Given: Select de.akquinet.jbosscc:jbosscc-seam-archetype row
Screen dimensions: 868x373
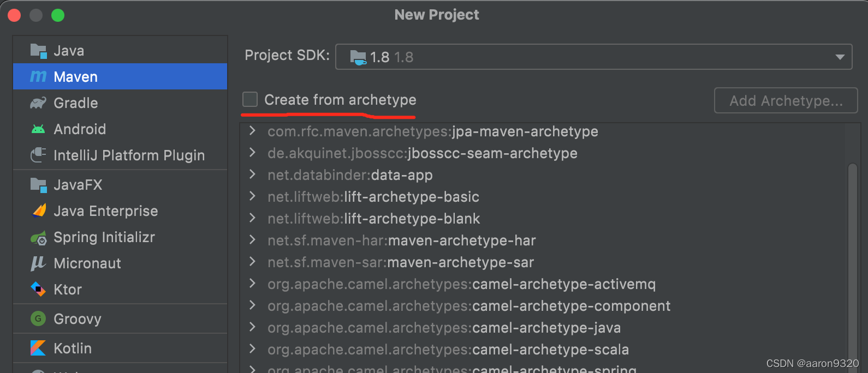Looking at the screenshot, I should pos(543,153).
